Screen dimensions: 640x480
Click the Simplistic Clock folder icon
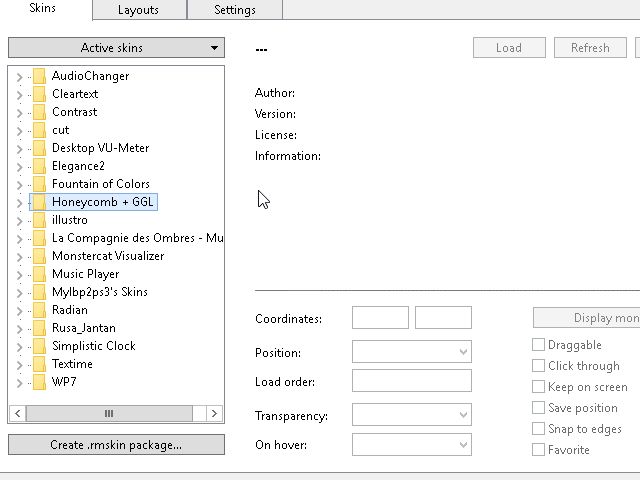coord(39,346)
